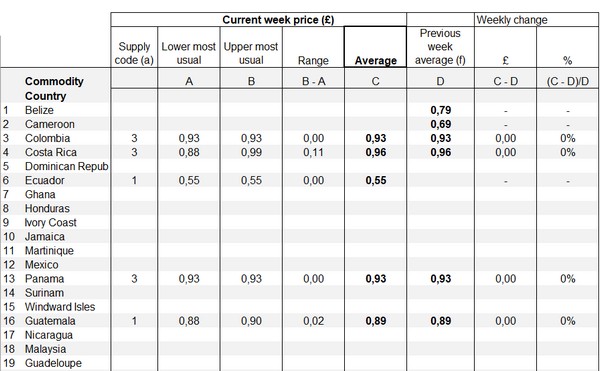
Task: Select Costa Rica average value 0,96
Action: click(x=376, y=153)
